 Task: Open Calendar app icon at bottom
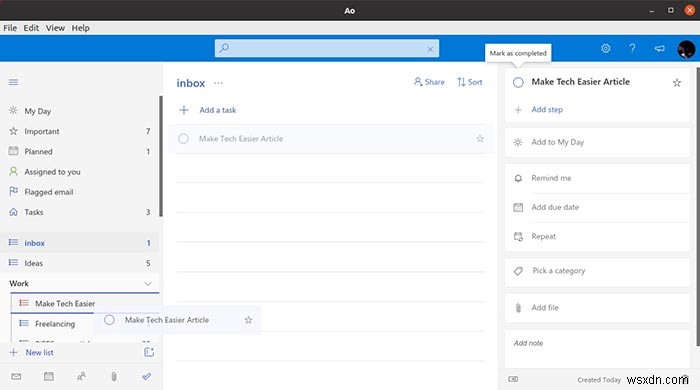coord(49,377)
